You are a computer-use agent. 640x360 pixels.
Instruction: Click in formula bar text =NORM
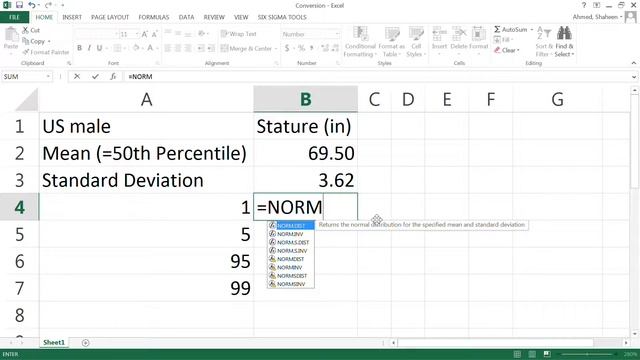[140, 77]
